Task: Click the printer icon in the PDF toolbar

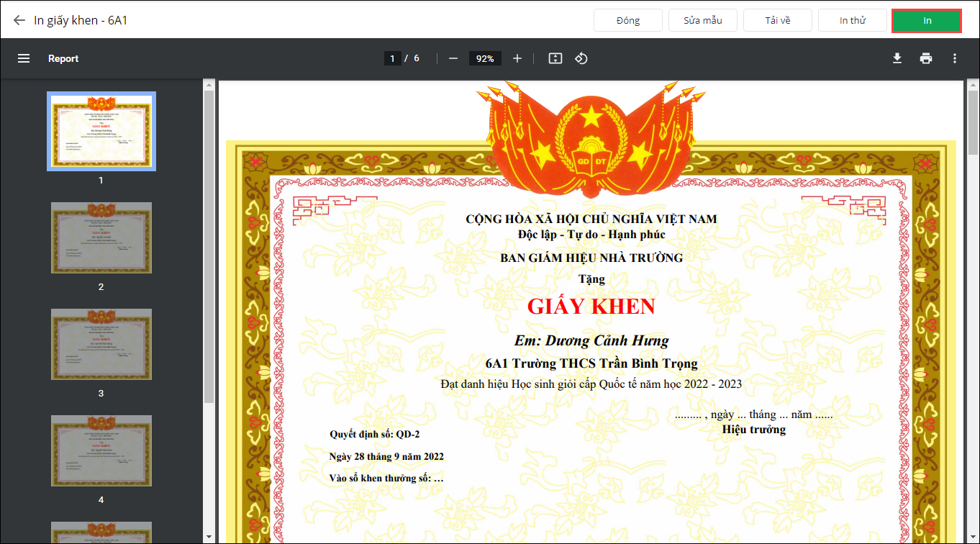Action: pos(926,58)
